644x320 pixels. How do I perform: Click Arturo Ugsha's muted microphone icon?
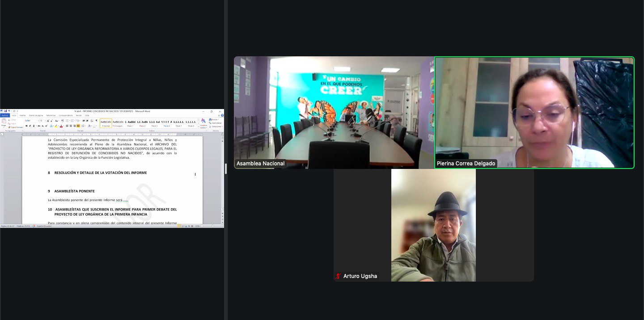point(339,276)
